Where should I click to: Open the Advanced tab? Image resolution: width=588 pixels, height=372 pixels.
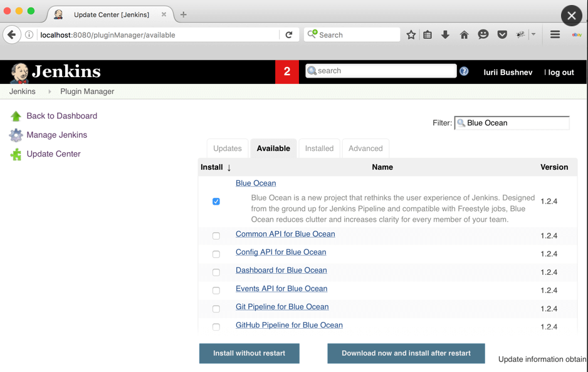click(365, 148)
